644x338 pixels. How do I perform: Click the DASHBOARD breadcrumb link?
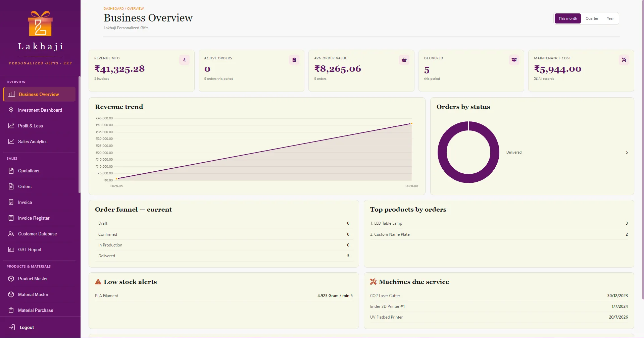[113, 9]
